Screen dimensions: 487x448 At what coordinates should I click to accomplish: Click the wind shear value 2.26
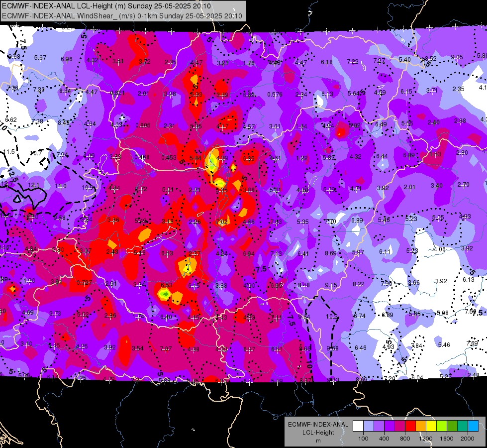[x=195, y=222]
